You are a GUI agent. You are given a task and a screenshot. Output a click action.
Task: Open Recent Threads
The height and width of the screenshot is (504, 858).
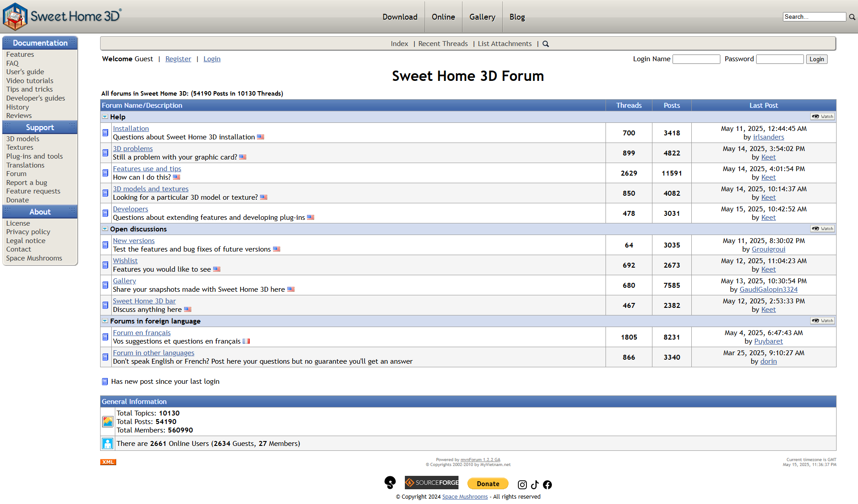443,44
